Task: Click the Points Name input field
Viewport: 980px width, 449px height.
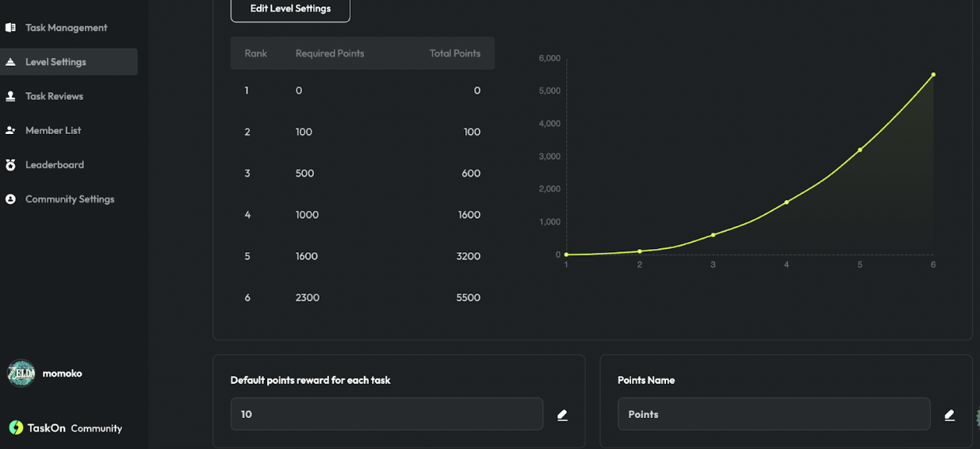Action: (773, 414)
